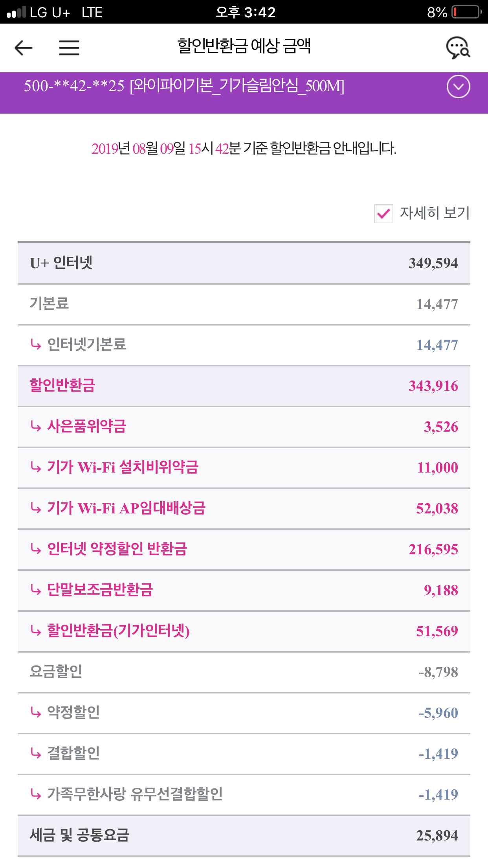Viewport: 488px width, 868px height.
Task: Tap arrow icon beside 단말보조금반환금
Action: 36,590
